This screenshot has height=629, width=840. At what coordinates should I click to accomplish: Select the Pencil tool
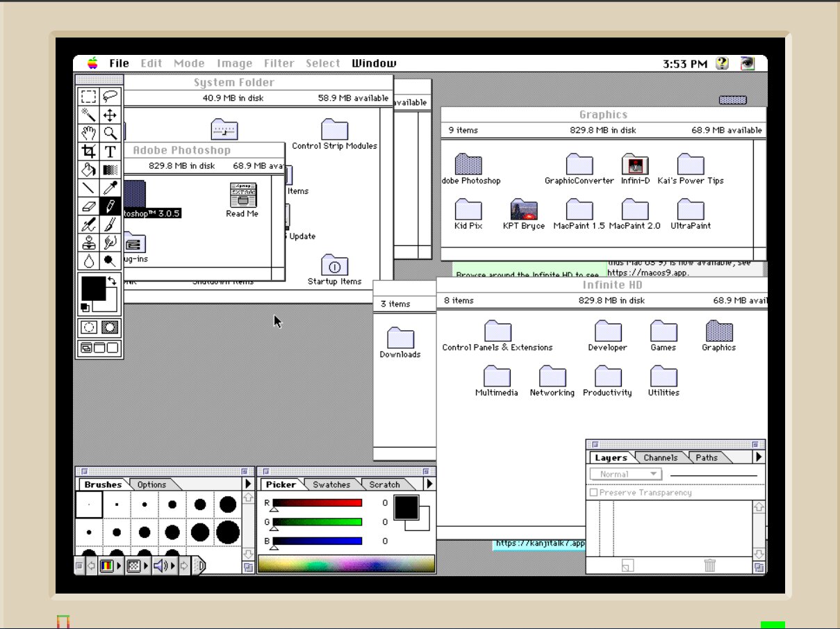click(110, 206)
